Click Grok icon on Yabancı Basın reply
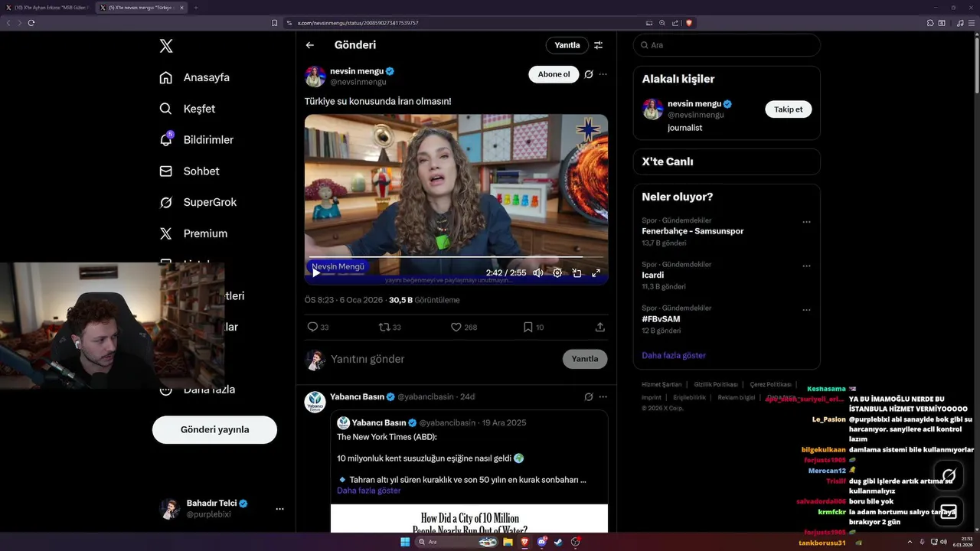Viewport: 980px width, 551px height. (588, 396)
